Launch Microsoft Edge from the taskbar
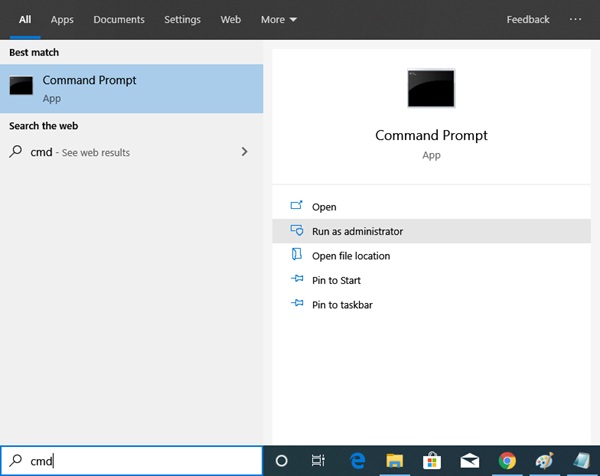Image resolution: width=600 pixels, height=476 pixels. (356, 460)
